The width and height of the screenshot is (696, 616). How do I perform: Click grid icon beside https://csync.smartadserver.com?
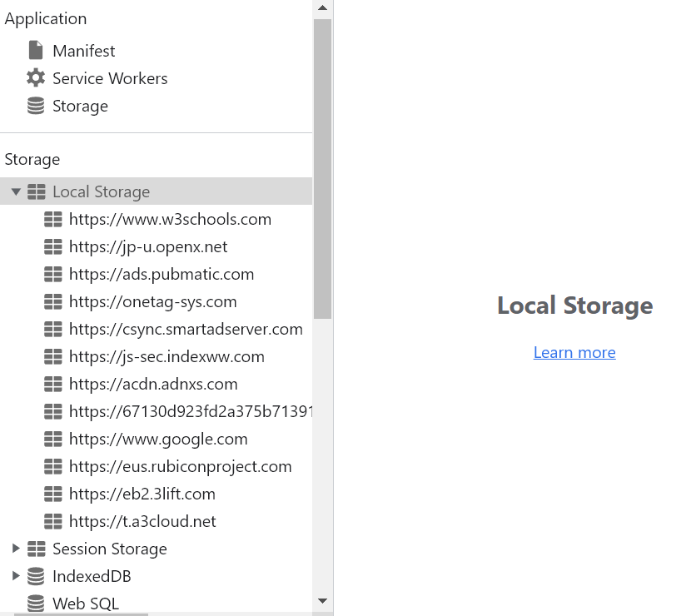tap(53, 330)
